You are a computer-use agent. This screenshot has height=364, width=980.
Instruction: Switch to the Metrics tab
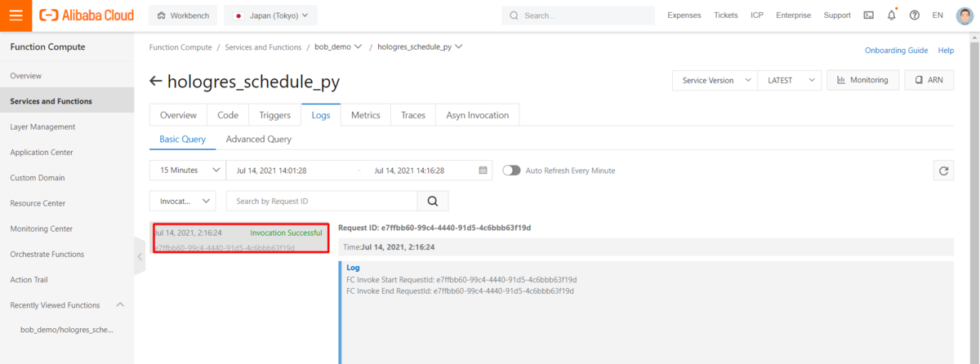point(366,115)
